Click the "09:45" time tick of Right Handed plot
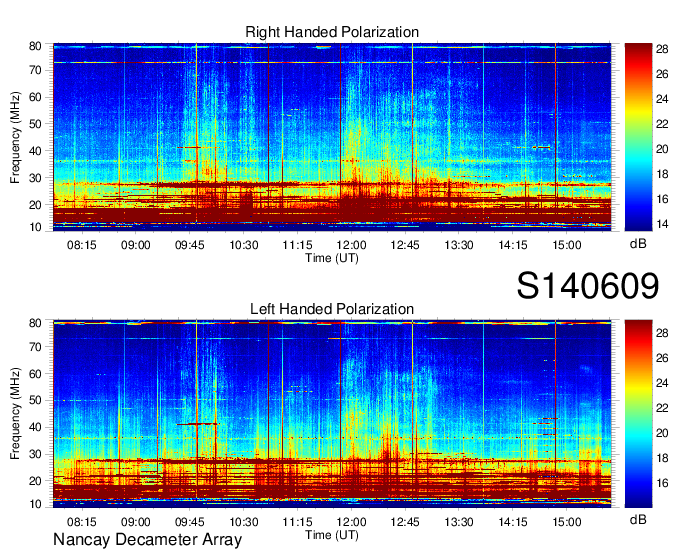Viewport: 680px width, 552px height. pyautogui.click(x=190, y=245)
